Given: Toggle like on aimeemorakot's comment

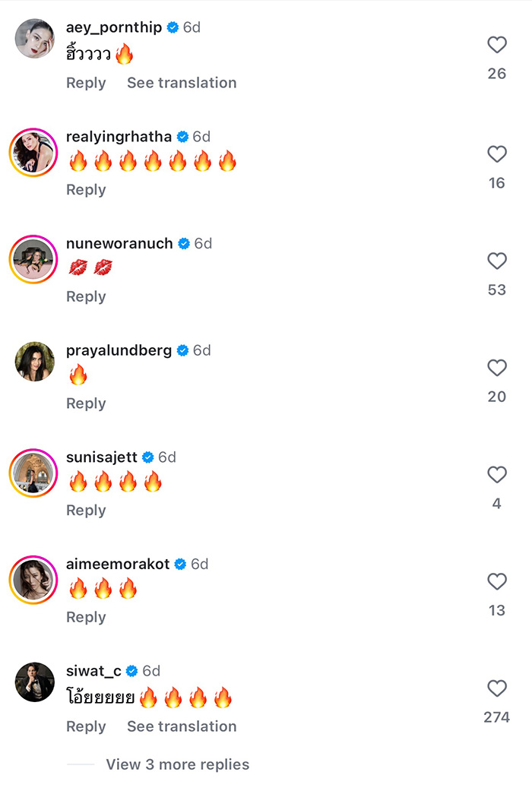Looking at the screenshot, I should click(x=497, y=582).
